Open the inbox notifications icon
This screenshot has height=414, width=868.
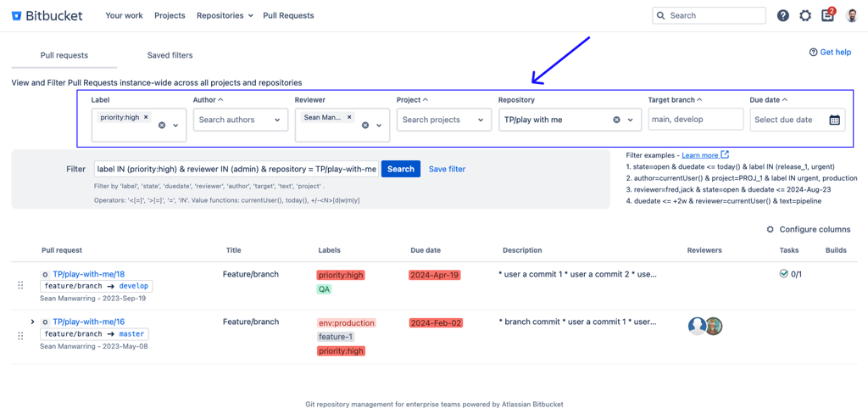(827, 15)
